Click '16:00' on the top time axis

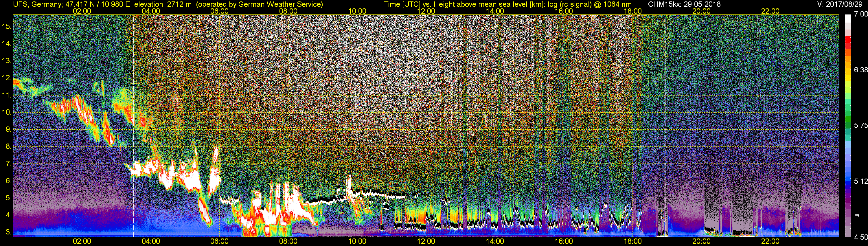pyautogui.click(x=564, y=11)
